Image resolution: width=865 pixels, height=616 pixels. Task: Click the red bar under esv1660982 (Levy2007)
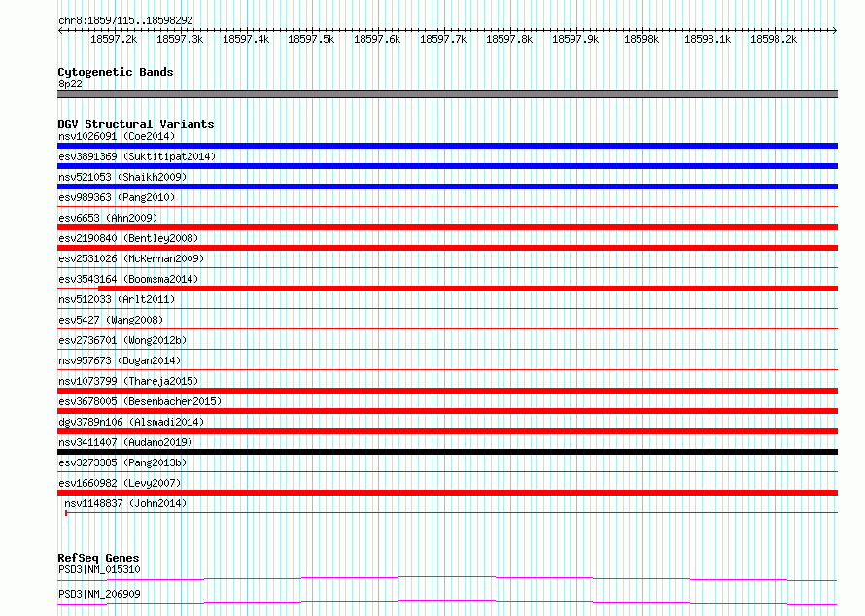[447, 493]
